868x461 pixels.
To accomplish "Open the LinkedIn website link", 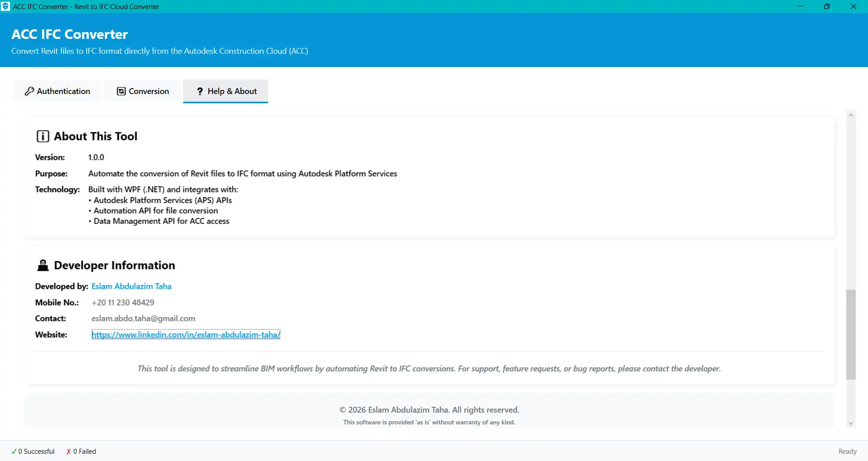I will point(186,334).
